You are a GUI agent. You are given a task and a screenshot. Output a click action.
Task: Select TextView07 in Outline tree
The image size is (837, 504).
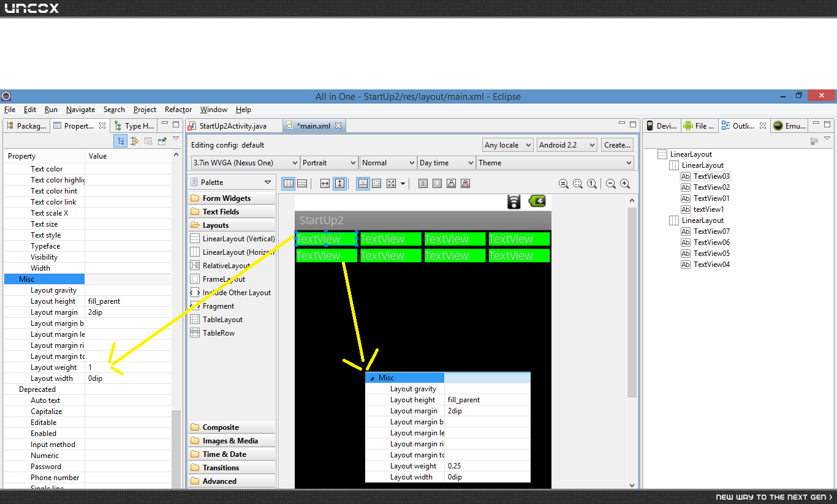(705, 231)
